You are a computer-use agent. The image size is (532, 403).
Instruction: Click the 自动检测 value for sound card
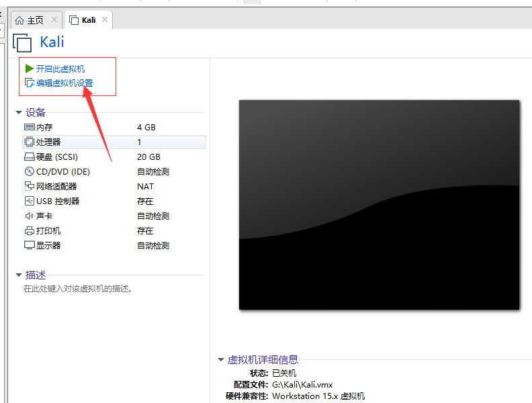(x=153, y=216)
